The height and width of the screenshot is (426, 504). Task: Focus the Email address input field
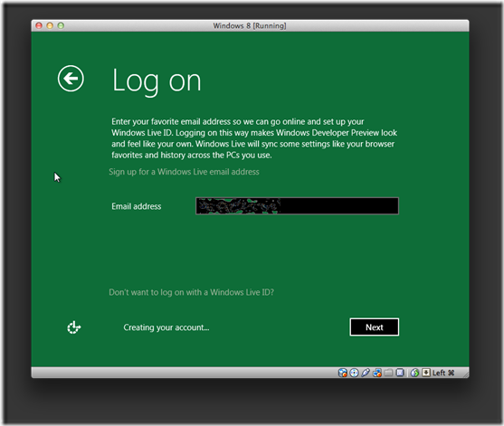coord(297,206)
